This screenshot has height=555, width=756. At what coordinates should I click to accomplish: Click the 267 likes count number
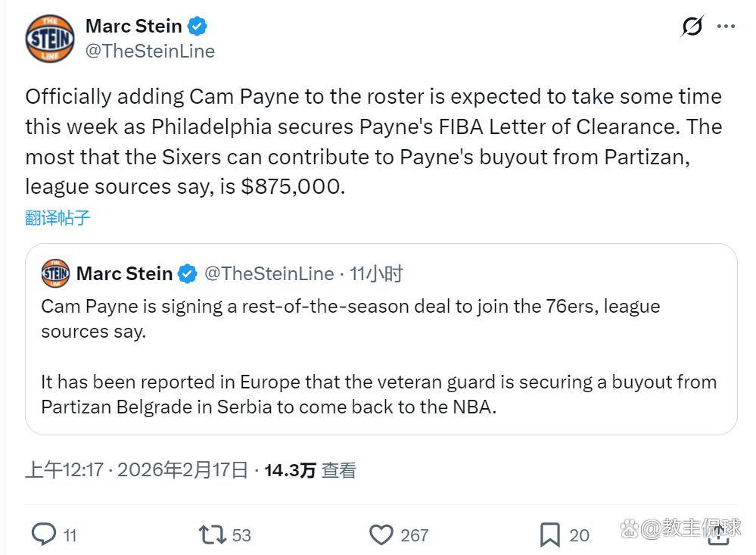coord(414,535)
